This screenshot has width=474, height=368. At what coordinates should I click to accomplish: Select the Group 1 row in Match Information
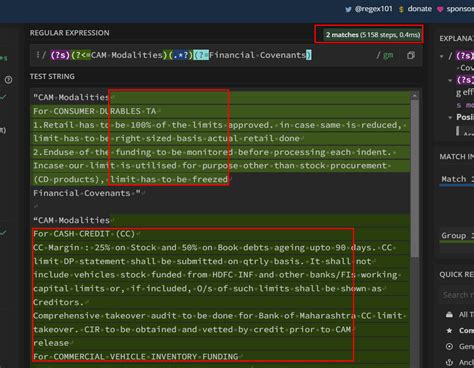click(x=457, y=235)
